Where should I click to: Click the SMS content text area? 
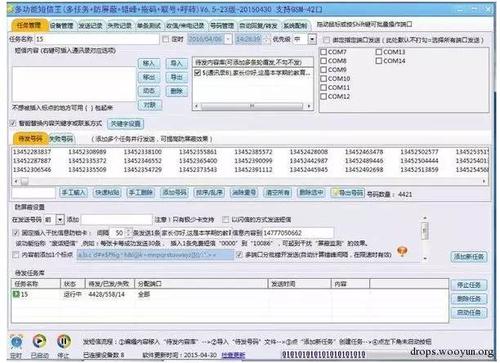point(74,84)
